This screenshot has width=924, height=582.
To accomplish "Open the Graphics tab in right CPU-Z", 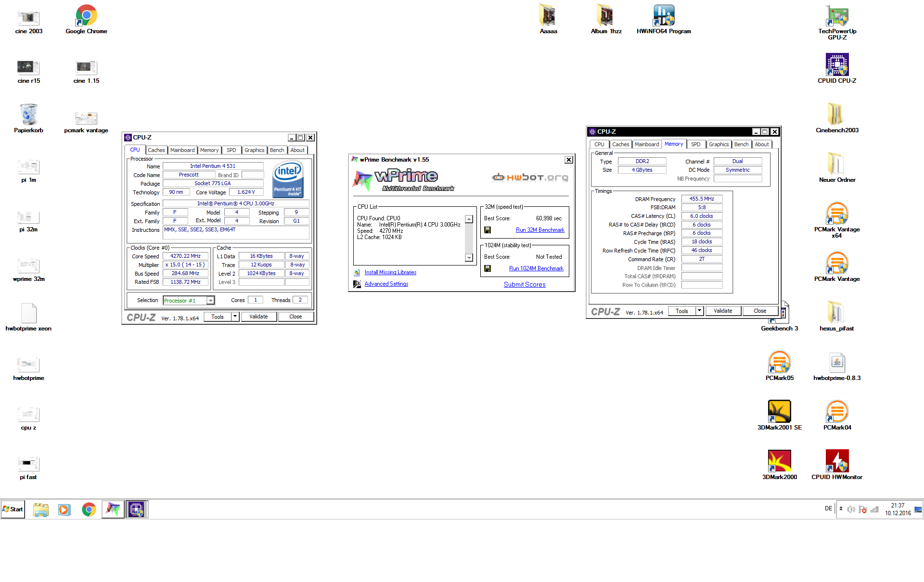I will click(x=719, y=144).
